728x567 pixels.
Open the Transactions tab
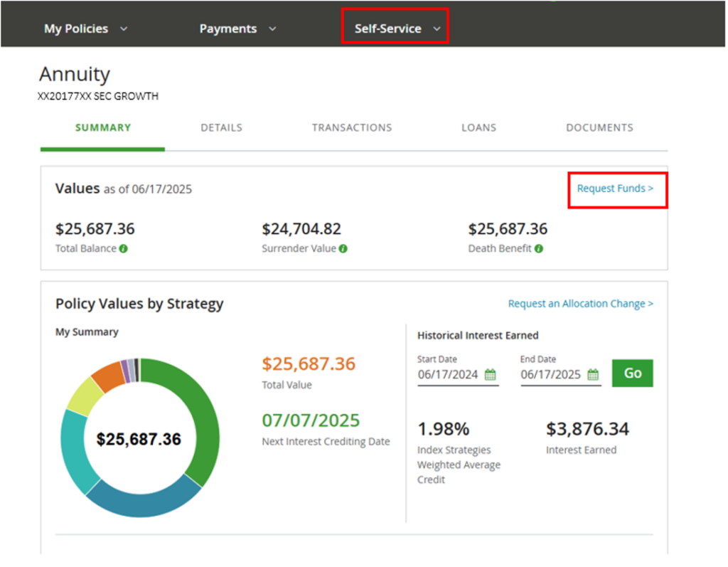point(351,128)
